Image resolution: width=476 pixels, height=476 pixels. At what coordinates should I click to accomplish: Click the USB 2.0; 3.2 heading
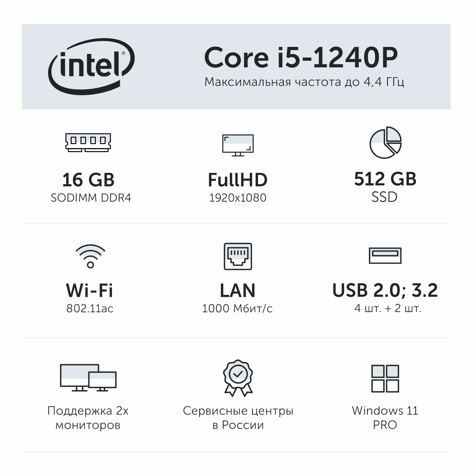click(385, 290)
